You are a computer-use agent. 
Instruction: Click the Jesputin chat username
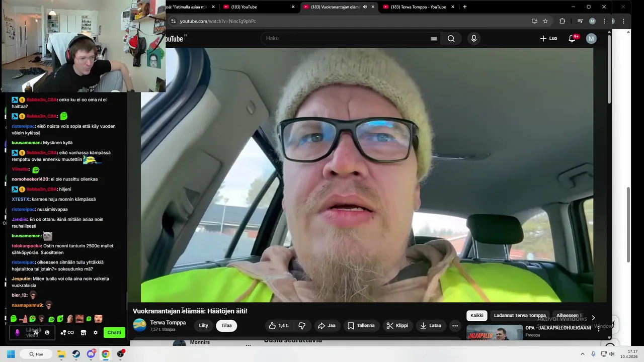tap(21, 279)
